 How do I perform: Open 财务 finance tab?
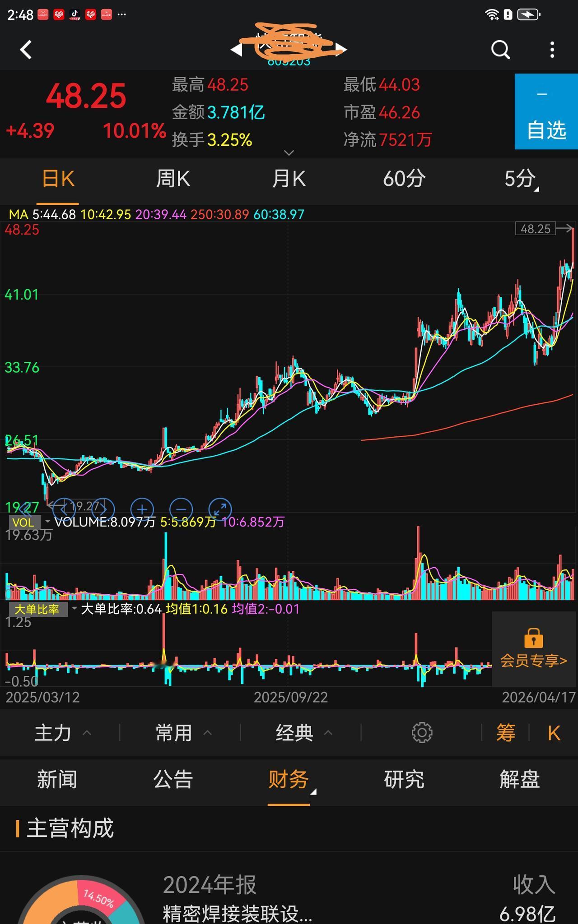(x=289, y=779)
